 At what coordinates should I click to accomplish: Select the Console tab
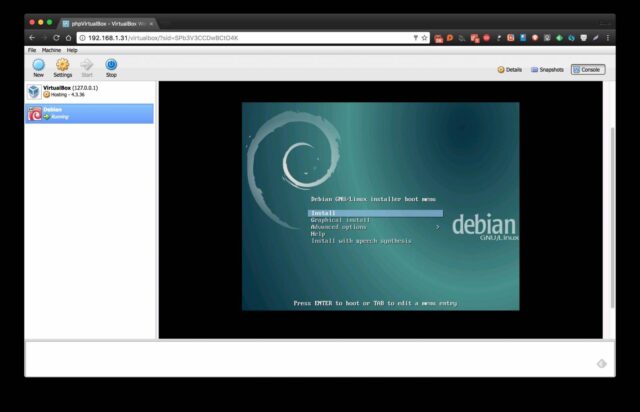tap(587, 70)
